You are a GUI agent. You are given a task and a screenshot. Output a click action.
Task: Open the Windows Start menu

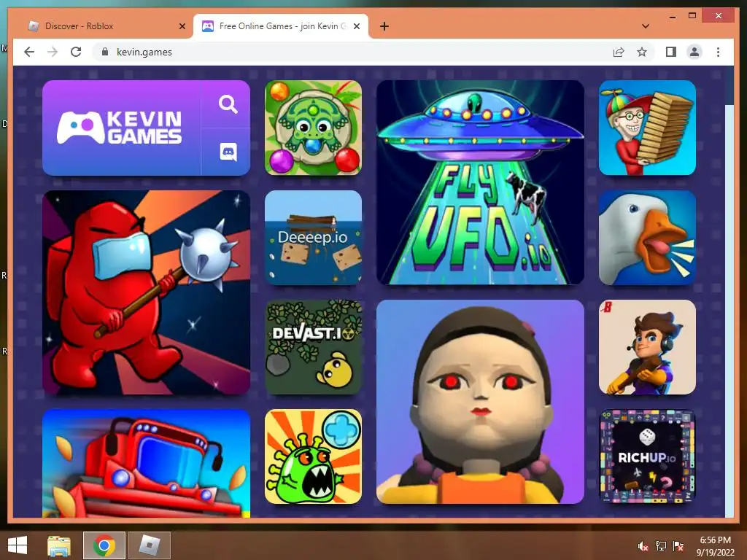tap(18, 545)
